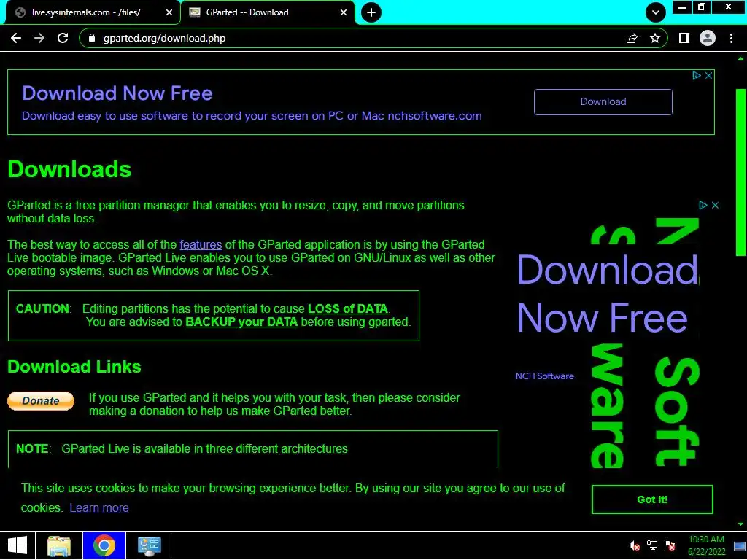
Task: Click the NOTE text about three architectures
Action: coord(204,448)
